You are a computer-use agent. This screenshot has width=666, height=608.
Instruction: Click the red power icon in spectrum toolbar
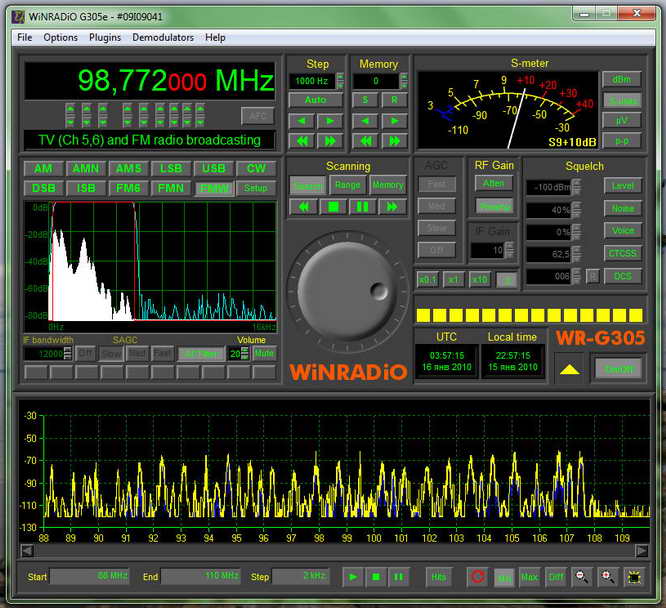click(x=477, y=577)
